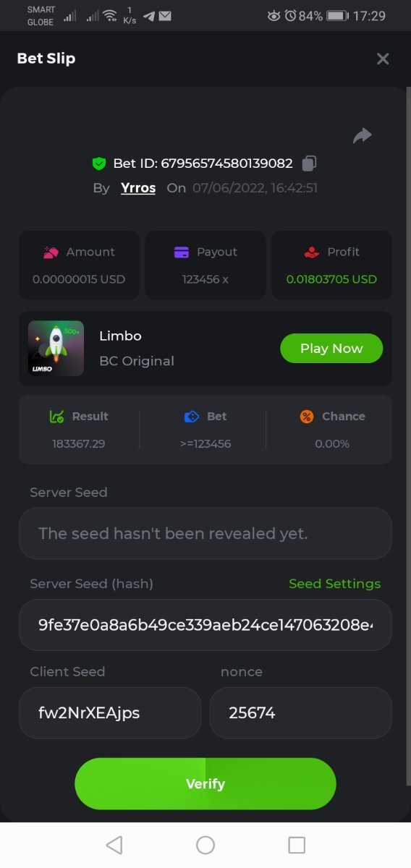Open the Yrros user profile link
Viewport: 411px width, 868px height.
pyautogui.click(x=138, y=188)
